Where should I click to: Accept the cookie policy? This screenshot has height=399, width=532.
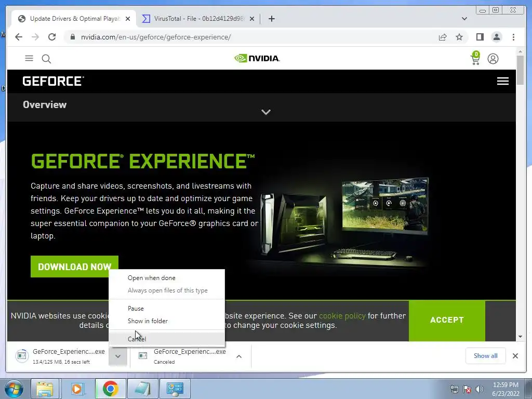pyautogui.click(x=447, y=320)
